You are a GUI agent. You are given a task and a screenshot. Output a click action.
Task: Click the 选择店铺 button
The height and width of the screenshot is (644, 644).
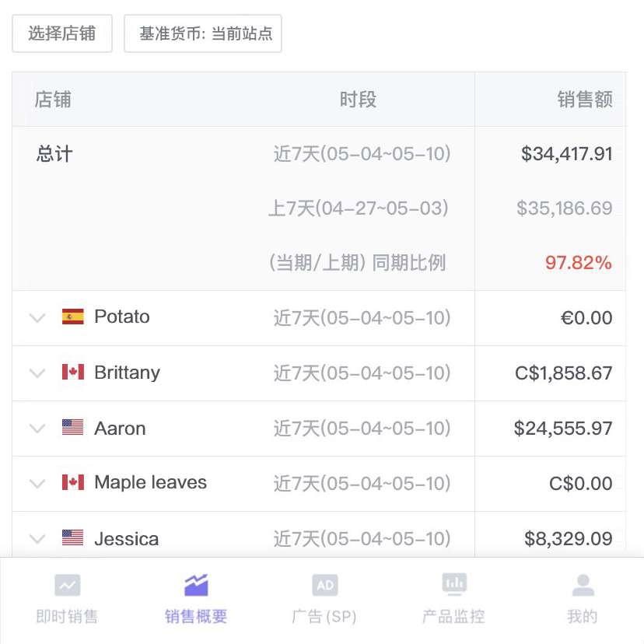62,33
